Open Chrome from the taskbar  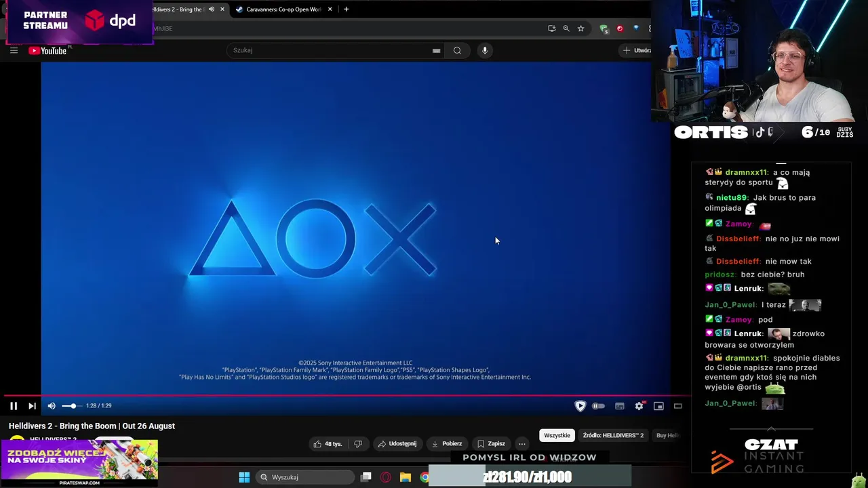[x=425, y=477]
